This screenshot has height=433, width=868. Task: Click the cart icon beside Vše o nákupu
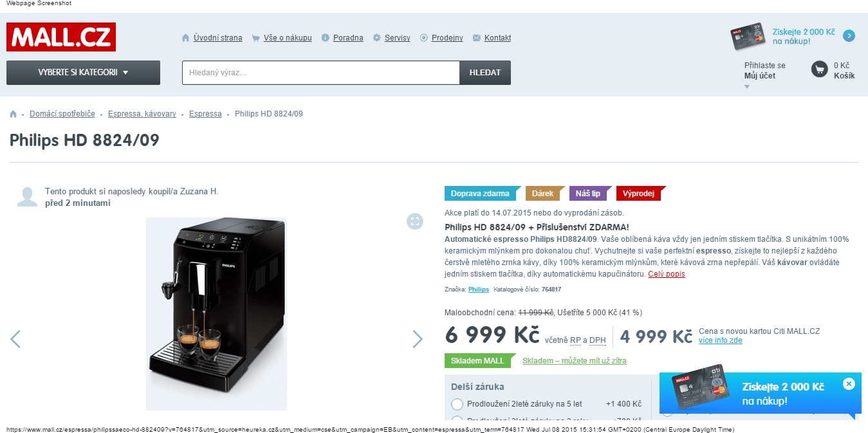pos(256,38)
